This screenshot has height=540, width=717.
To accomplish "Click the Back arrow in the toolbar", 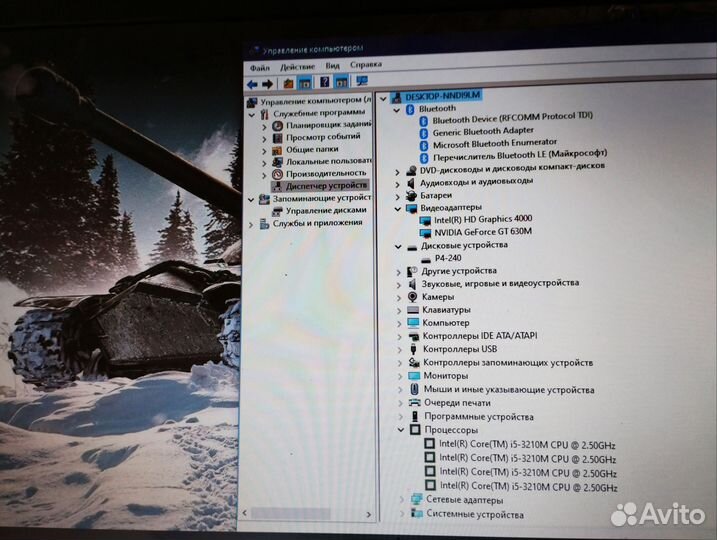I will click(252, 84).
